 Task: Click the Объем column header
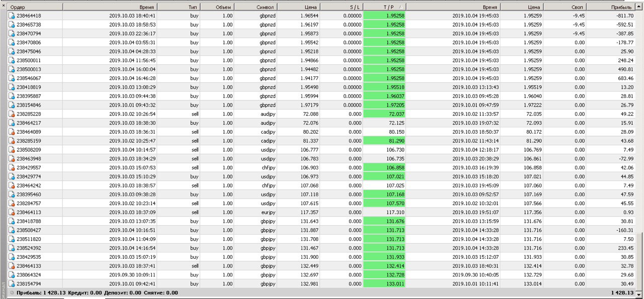click(x=217, y=7)
